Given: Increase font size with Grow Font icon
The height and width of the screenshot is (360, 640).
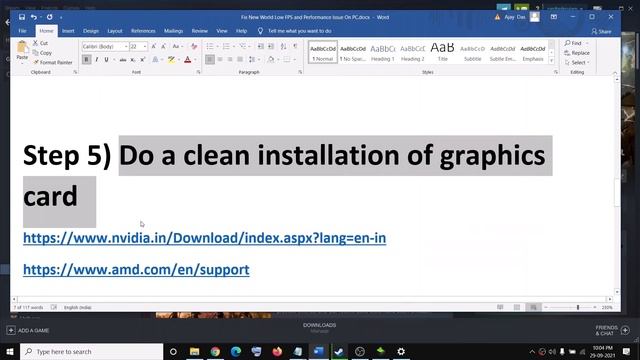Looking at the screenshot, I should (154, 47).
